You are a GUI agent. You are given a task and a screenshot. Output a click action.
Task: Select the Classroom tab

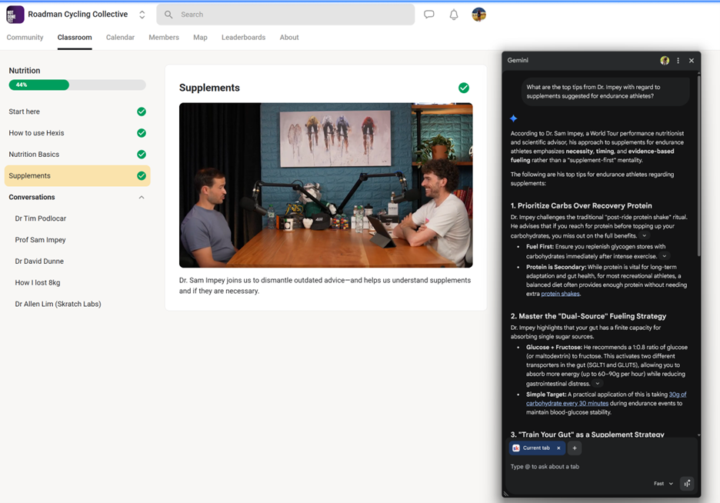[74, 38]
